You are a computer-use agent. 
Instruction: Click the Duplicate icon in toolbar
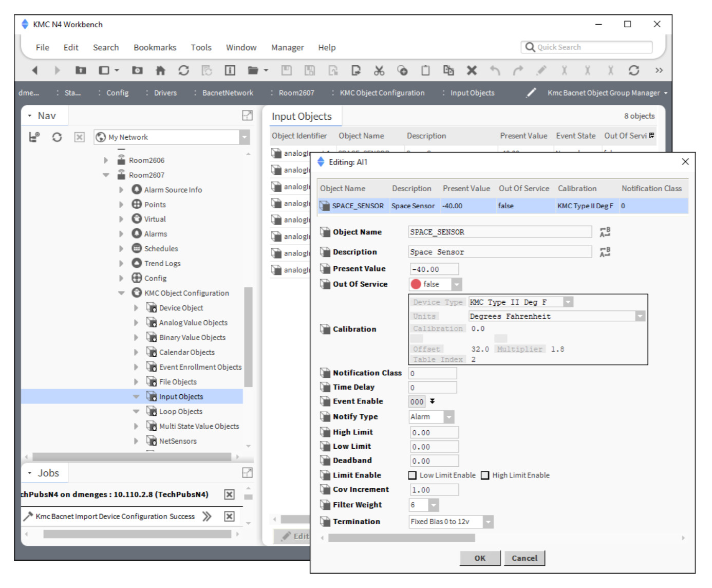(x=448, y=70)
